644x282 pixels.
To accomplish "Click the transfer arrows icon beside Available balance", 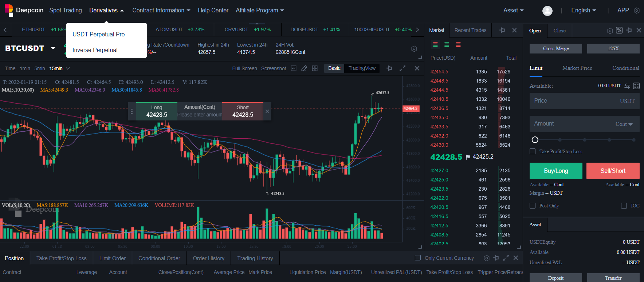I will point(627,86).
